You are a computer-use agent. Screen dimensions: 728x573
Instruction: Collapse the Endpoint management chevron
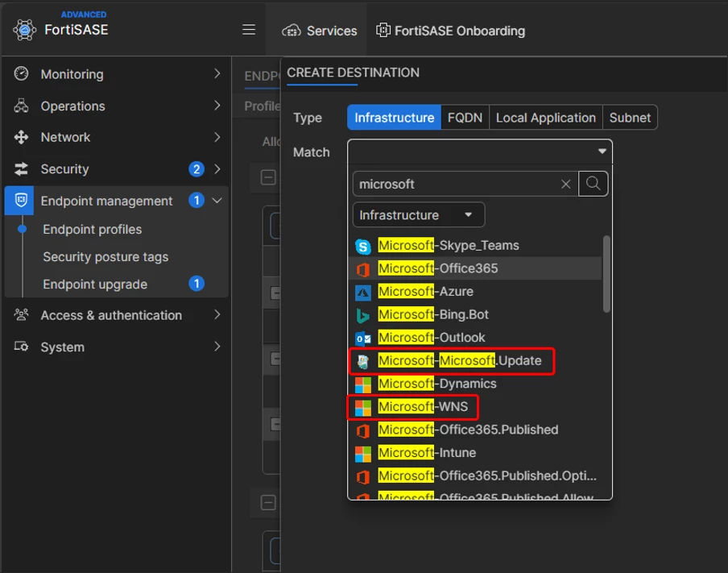pyautogui.click(x=217, y=201)
